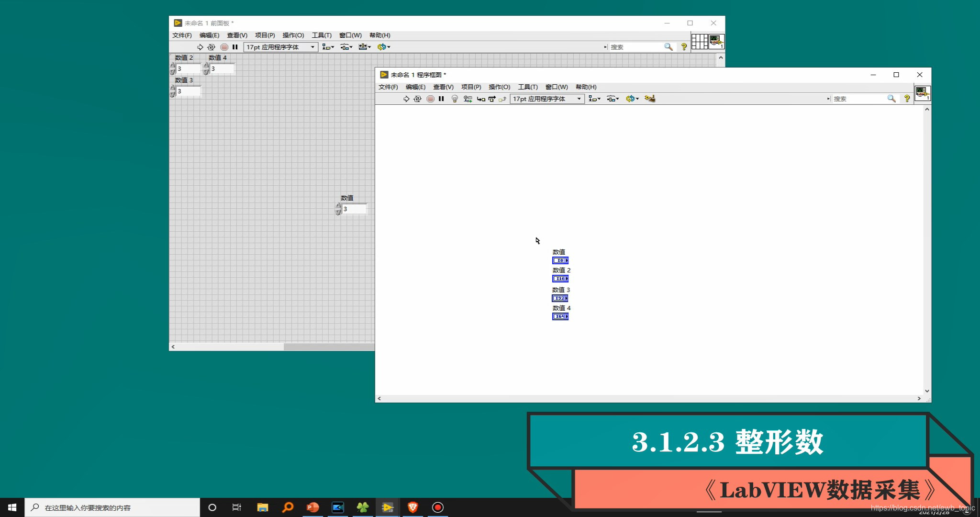Image resolution: width=980 pixels, height=517 pixels.
Task: Click Step Out debugging button
Action: (x=502, y=99)
